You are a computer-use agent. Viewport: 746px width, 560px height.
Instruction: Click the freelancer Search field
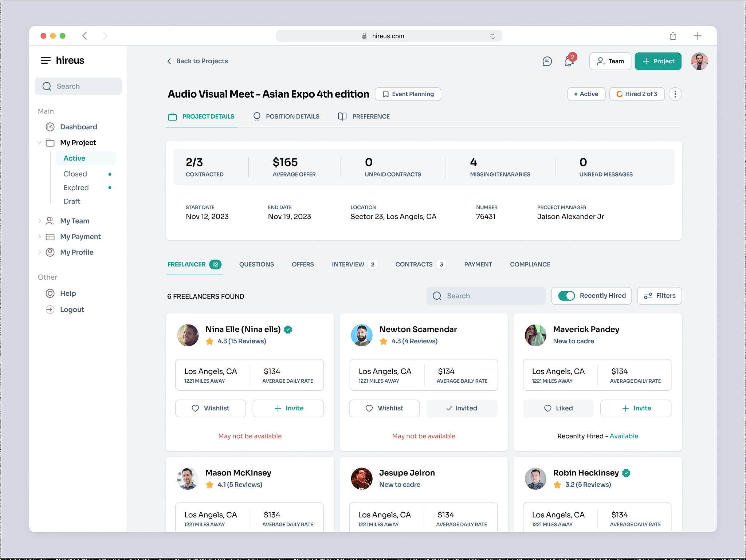pyautogui.click(x=486, y=296)
